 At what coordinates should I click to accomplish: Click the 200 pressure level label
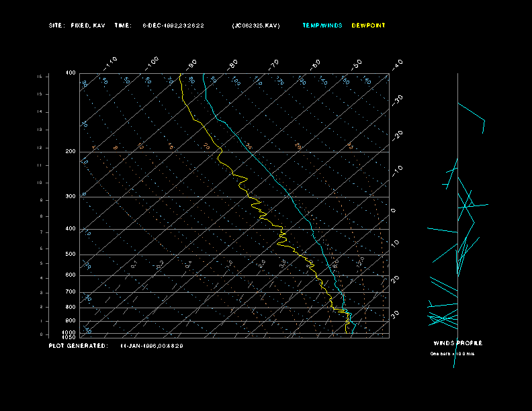click(x=71, y=152)
